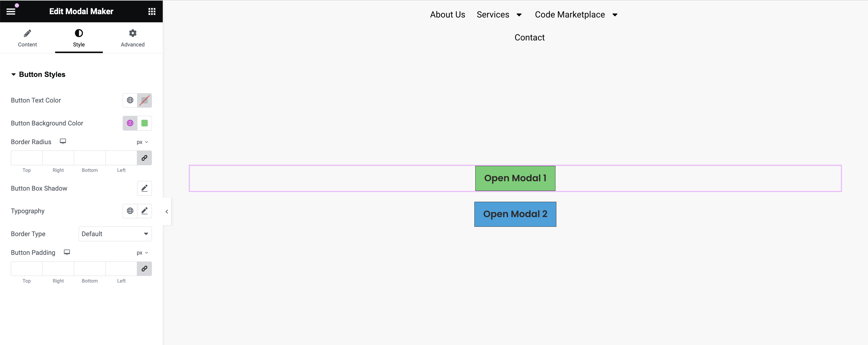Expand the Code Marketplace submenu arrow

tap(615, 15)
